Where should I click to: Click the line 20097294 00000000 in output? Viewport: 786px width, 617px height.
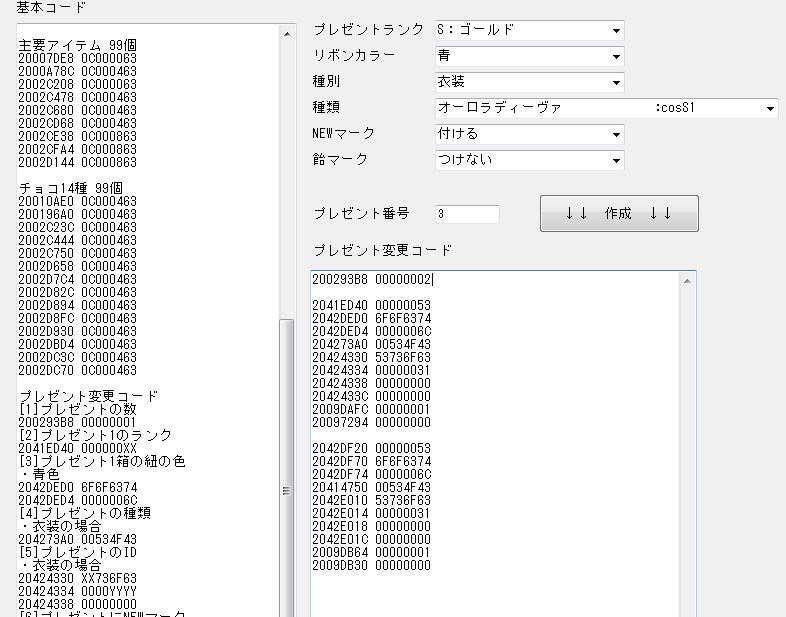click(x=371, y=423)
